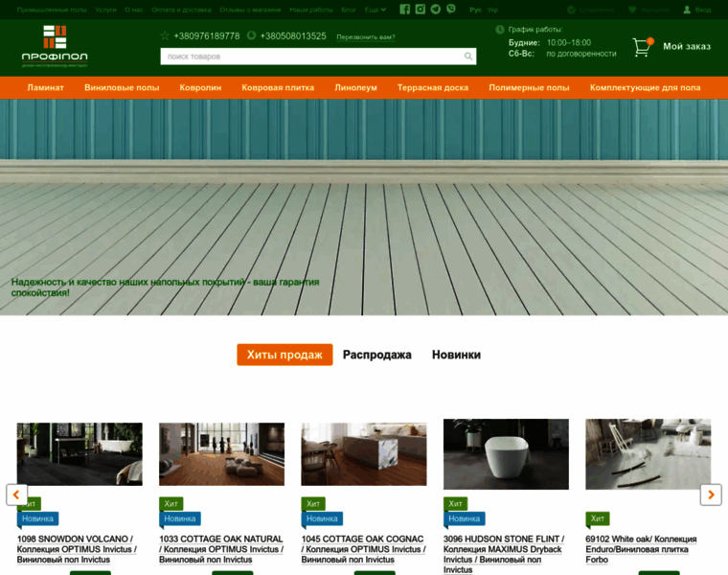Open the Наши работы link
This screenshot has width=728, height=575.
tap(311, 10)
